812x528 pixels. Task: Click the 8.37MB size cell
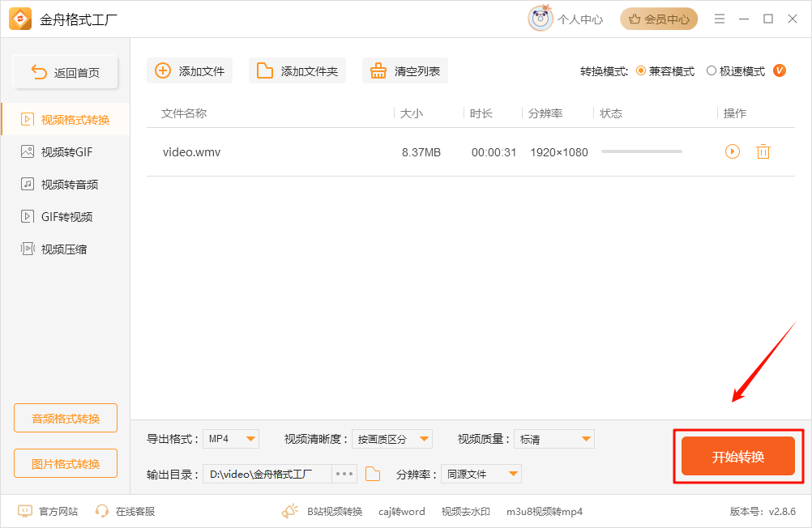pyautogui.click(x=421, y=152)
